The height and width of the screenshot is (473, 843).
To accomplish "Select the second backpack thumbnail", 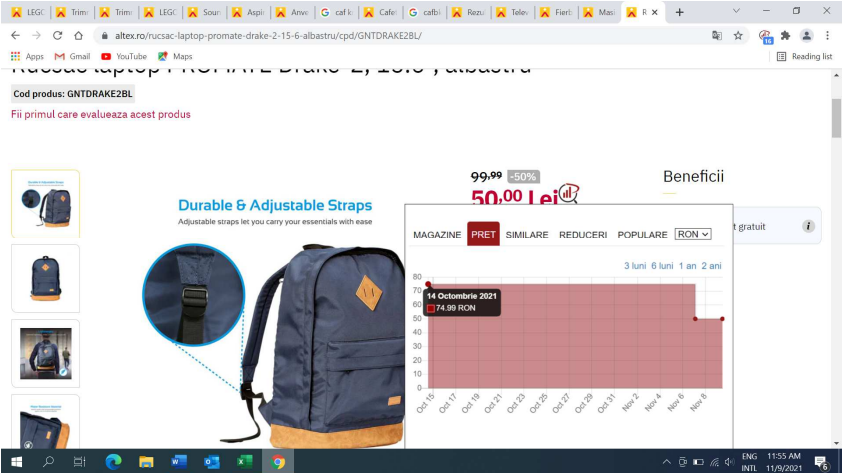I will tap(45, 278).
